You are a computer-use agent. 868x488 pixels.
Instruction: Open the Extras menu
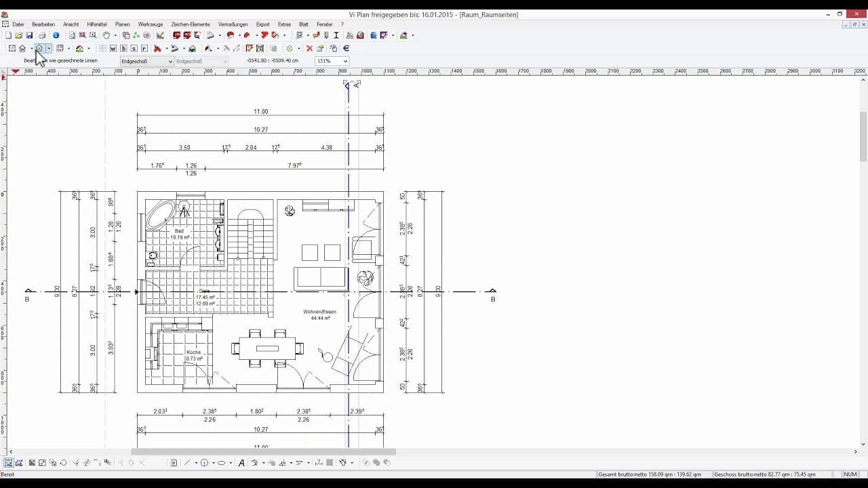284,24
